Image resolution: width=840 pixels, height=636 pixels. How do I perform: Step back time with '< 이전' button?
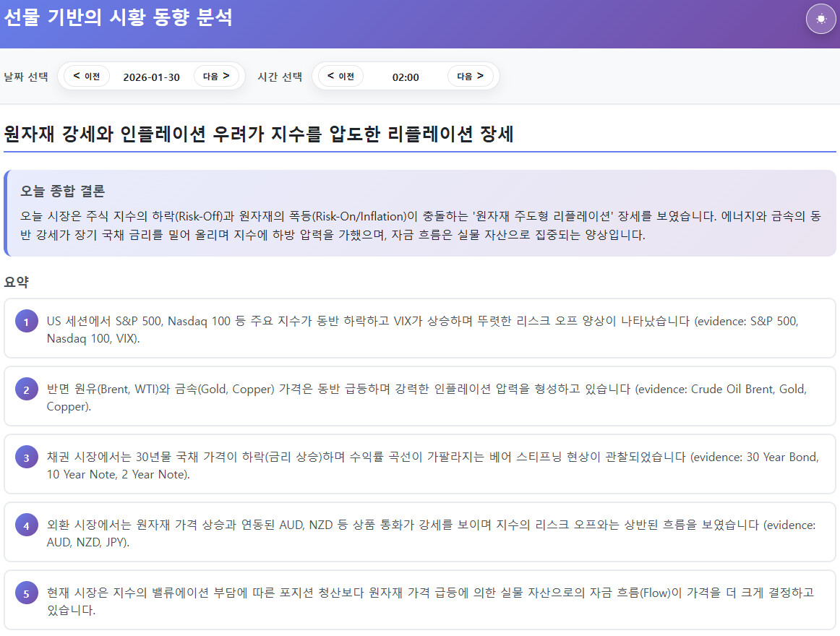pos(340,76)
